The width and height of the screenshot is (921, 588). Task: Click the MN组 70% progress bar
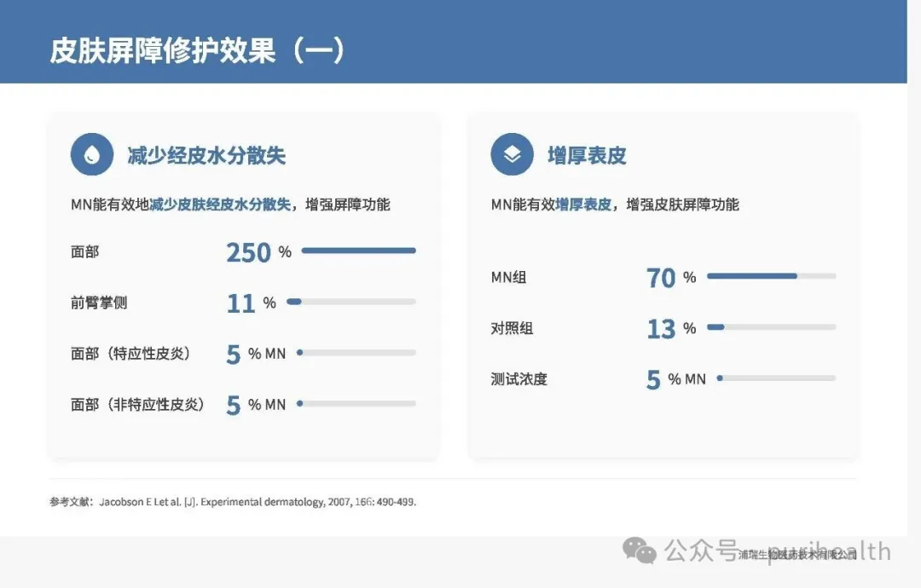771,276
